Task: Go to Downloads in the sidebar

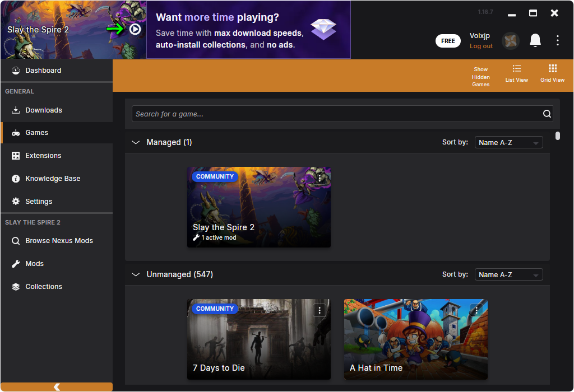Action: [44, 110]
